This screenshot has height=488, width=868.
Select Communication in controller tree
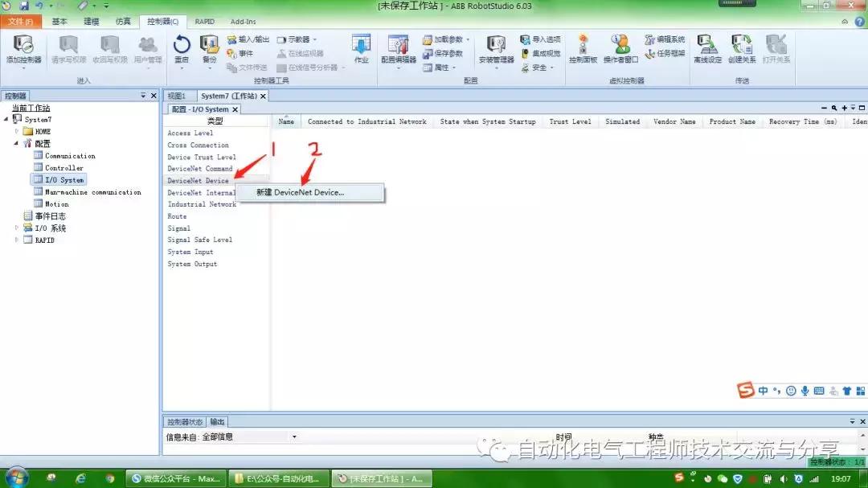70,156
